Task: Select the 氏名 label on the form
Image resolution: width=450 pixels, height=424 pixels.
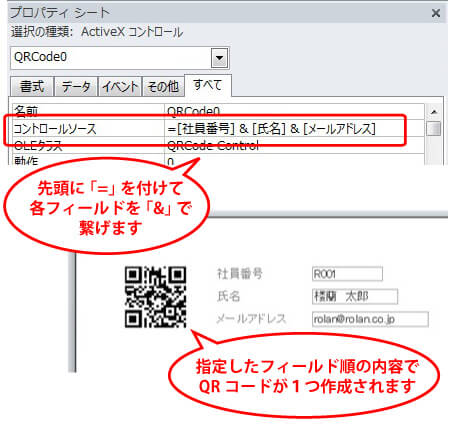Action: (229, 296)
